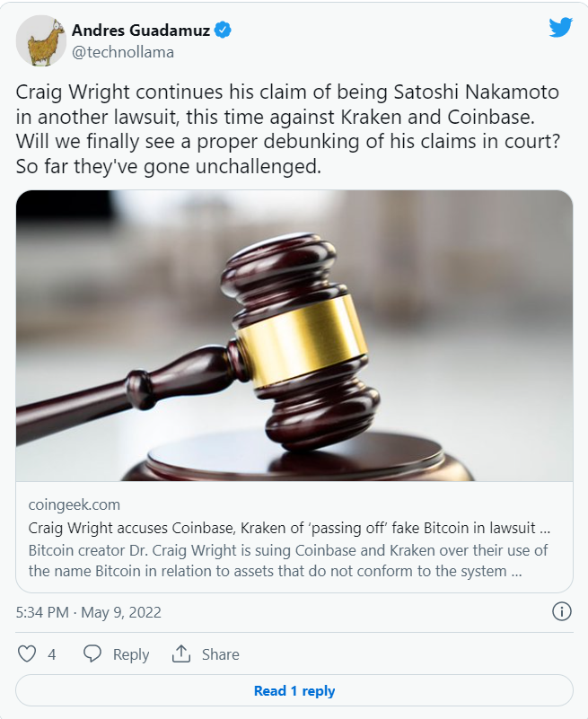Click the Read 1 reply button
The image size is (588, 719).
pos(294,690)
